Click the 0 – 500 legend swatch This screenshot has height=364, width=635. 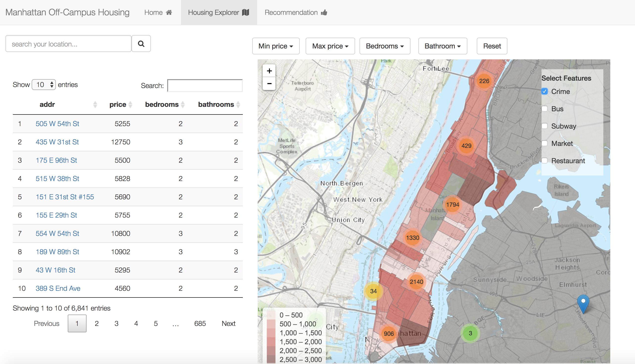coord(271,315)
